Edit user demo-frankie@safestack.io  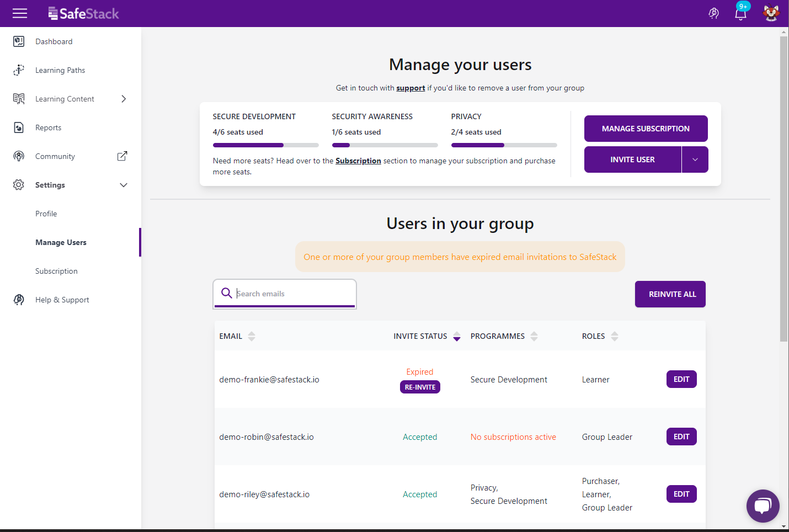[681, 379]
